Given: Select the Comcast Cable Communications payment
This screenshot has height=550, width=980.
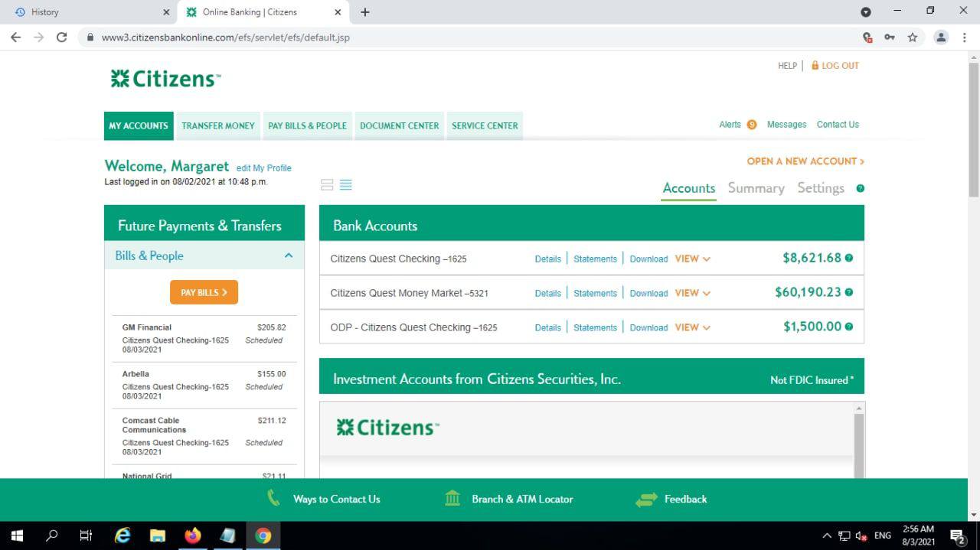Looking at the screenshot, I should click(204, 436).
